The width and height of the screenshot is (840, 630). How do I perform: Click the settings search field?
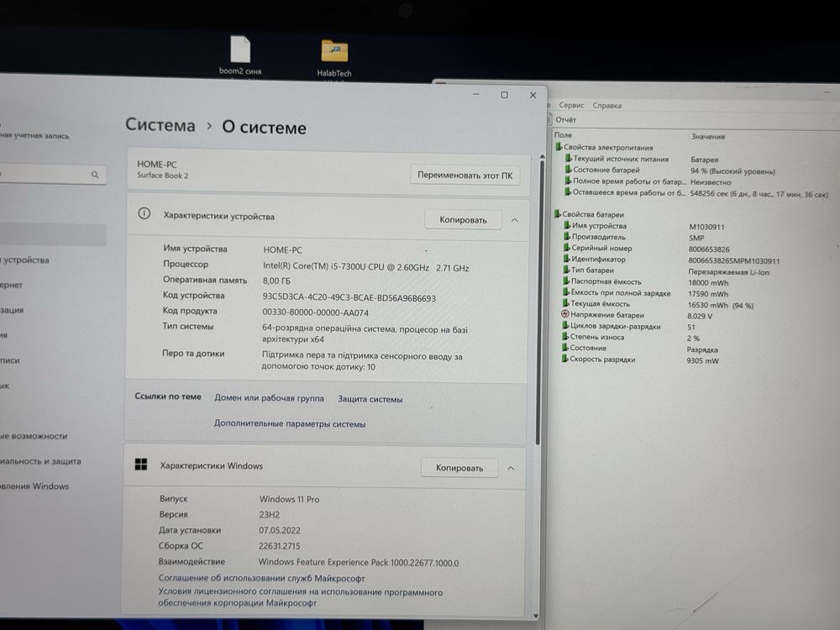[52, 174]
